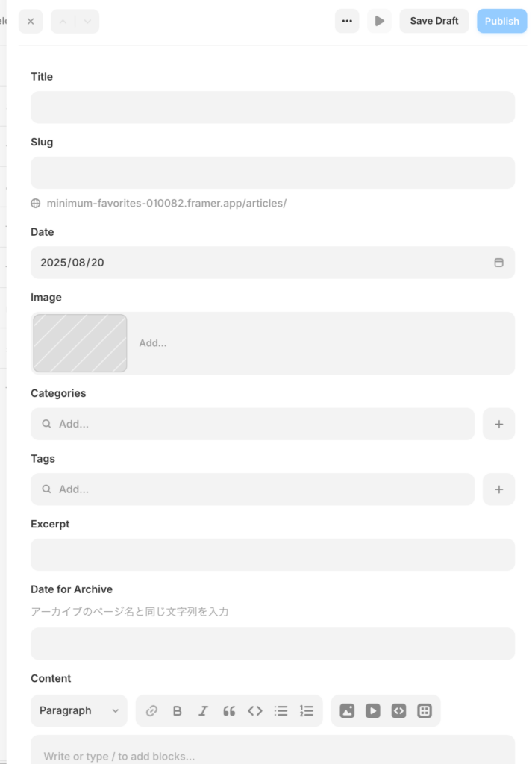Toggle bold formatting
Viewport: 532px width, 764px height.
pyautogui.click(x=178, y=711)
